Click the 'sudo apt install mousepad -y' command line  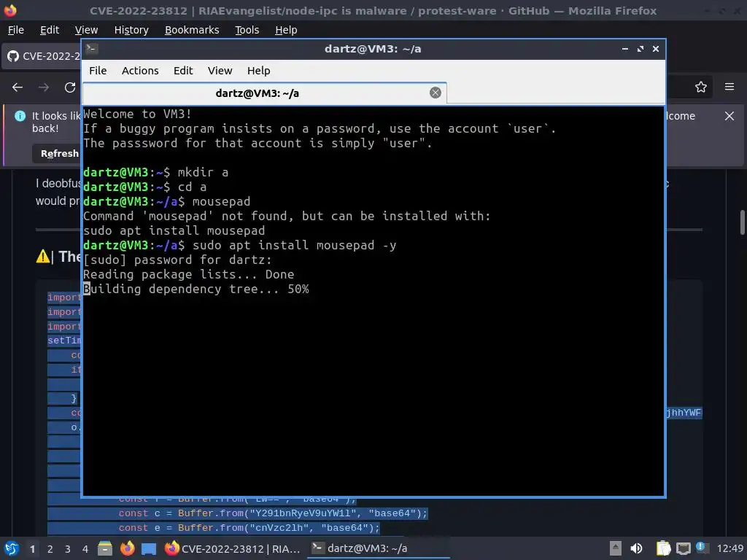(239, 245)
